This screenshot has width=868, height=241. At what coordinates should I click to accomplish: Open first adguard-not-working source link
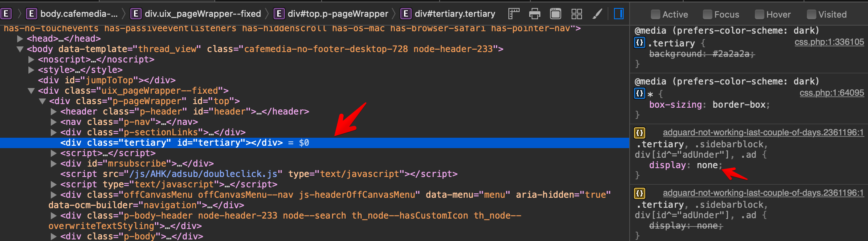[763, 133]
